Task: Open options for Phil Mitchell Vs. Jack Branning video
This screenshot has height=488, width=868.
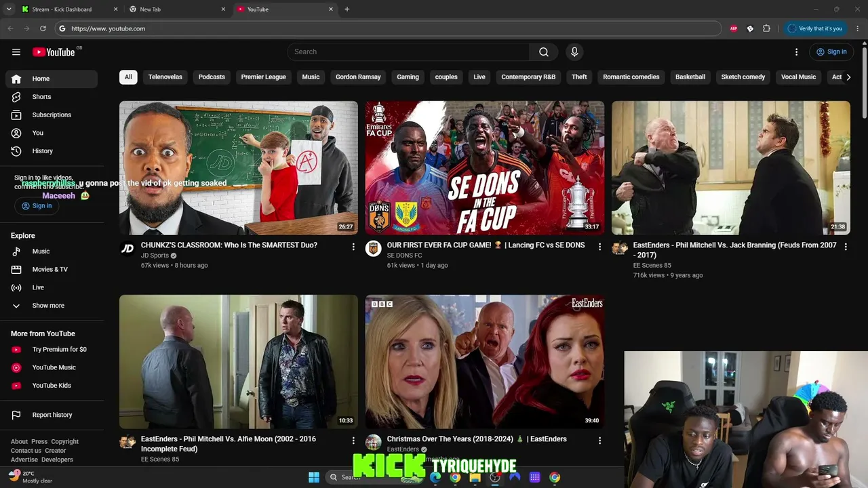Action: tap(846, 247)
